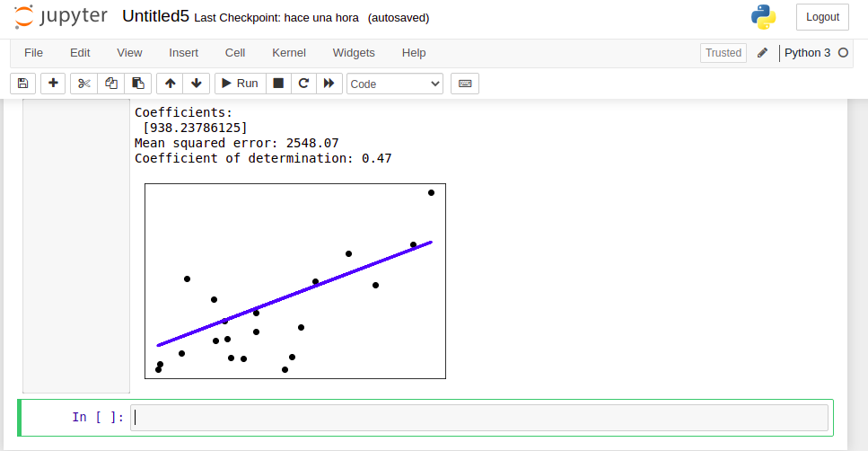
Task: Restart the kernel with circular arrow icon
Action: click(303, 84)
